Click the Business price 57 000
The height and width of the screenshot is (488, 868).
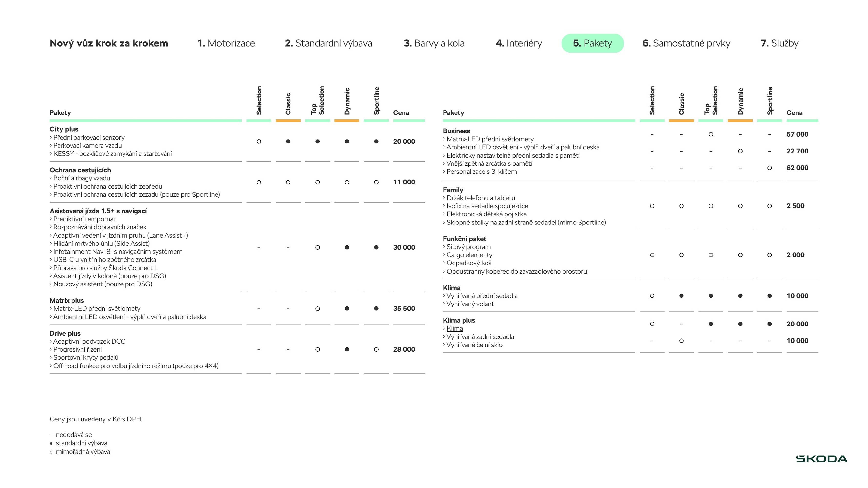coord(797,134)
